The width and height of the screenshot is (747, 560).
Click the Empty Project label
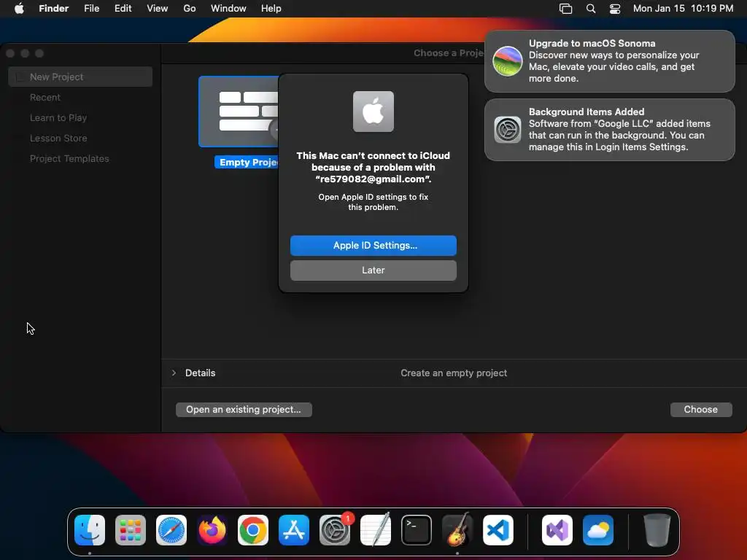247,163
